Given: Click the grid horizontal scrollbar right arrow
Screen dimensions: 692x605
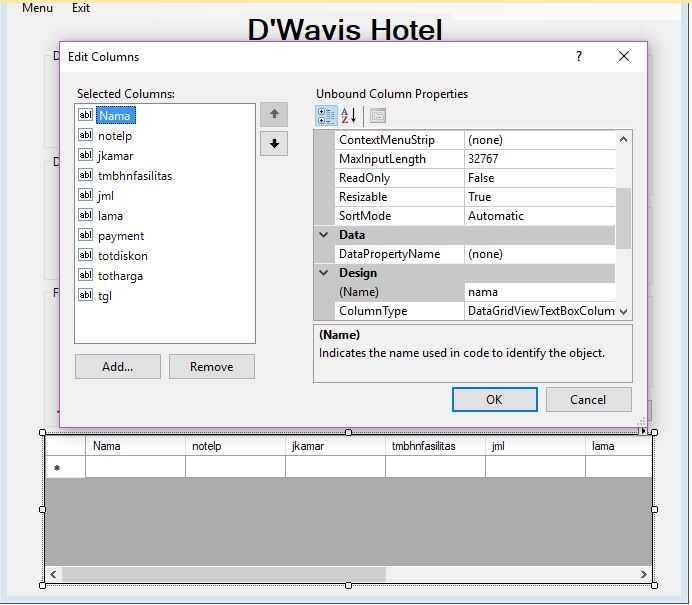Looking at the screenshot, I should (x=644, y=574).
